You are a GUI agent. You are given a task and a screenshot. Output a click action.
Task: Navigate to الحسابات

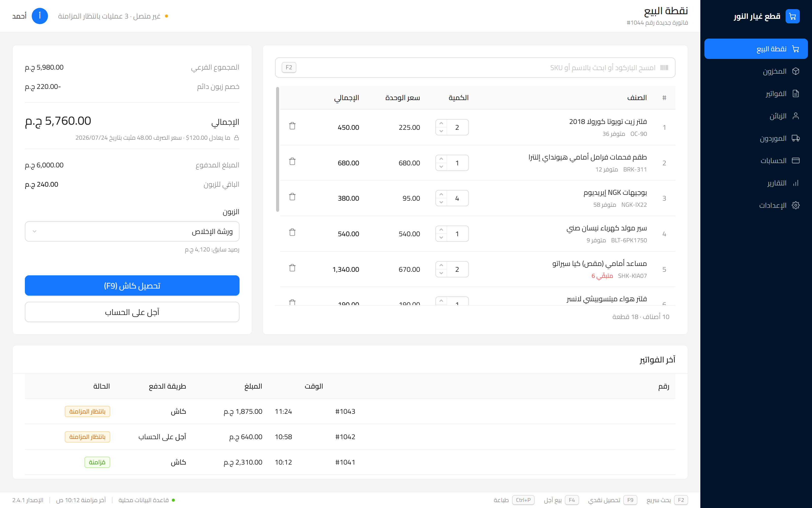point(756,161)
